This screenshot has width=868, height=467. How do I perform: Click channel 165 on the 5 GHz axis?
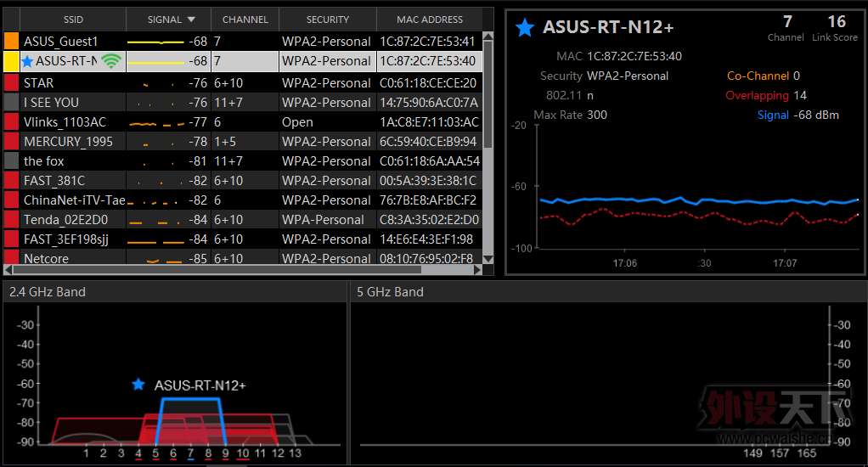click(x=807, y=453)
